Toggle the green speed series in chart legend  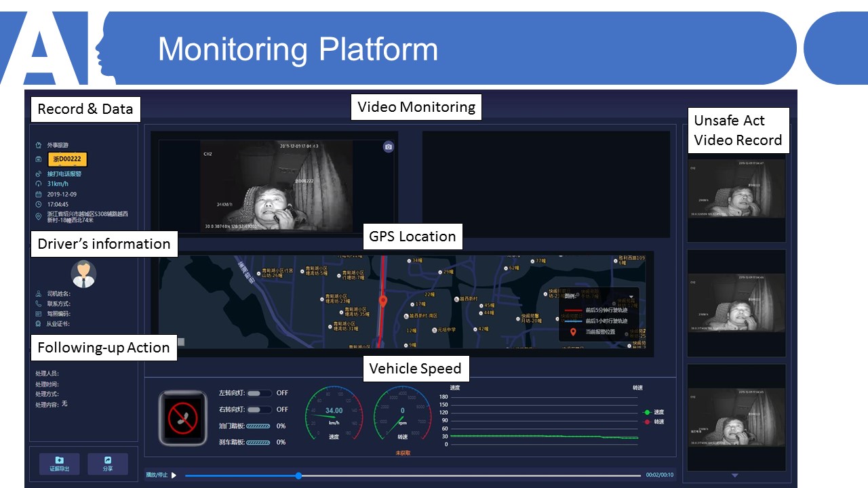tap(654, 412)
